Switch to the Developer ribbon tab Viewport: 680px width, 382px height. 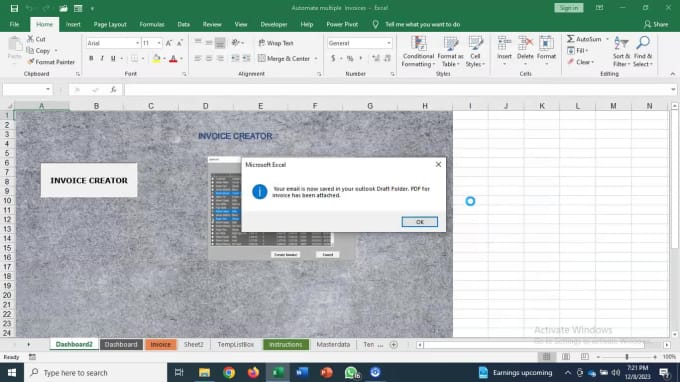(x=274, y=24)
